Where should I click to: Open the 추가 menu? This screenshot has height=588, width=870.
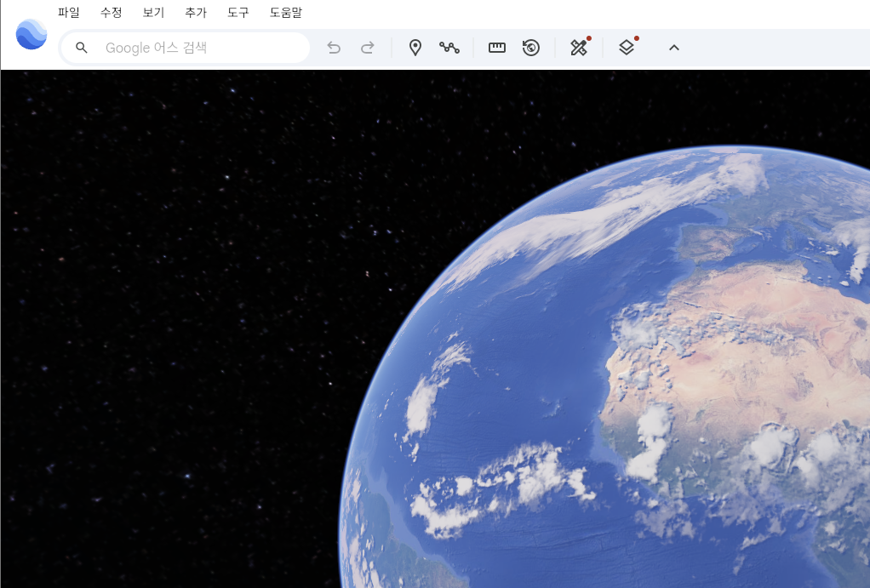(196, 12)
